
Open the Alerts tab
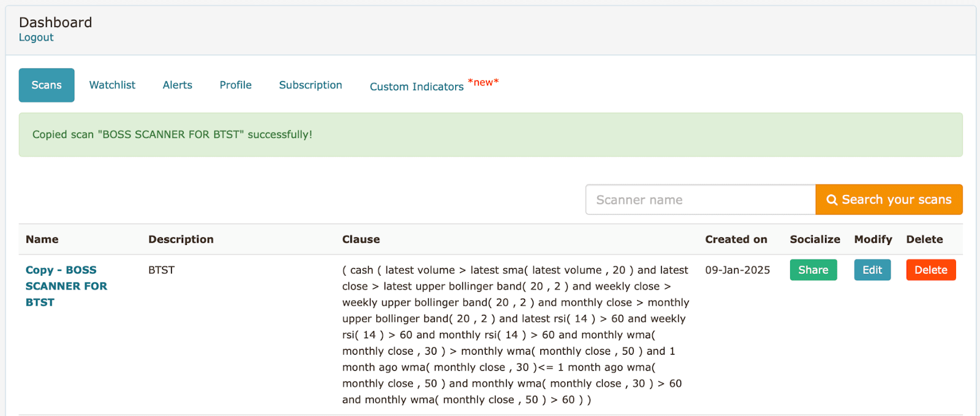(178, 85)
